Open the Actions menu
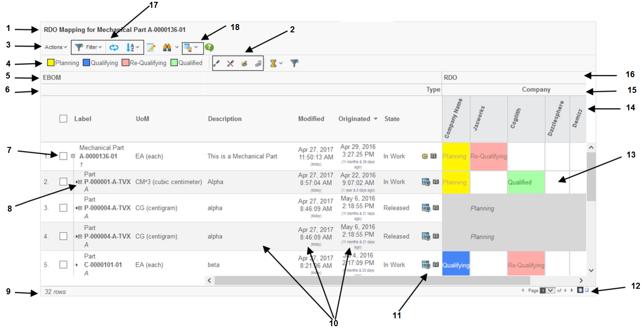 [x=56, y=47]
